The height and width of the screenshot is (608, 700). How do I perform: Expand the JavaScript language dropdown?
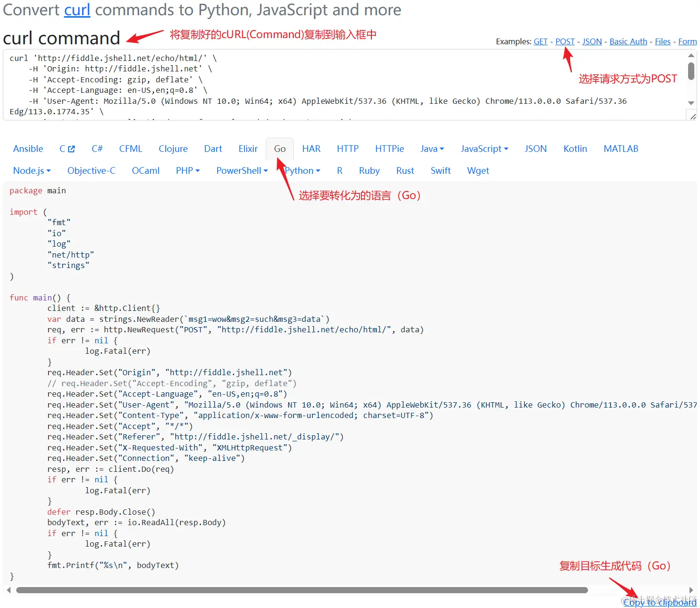coord(484,149)
